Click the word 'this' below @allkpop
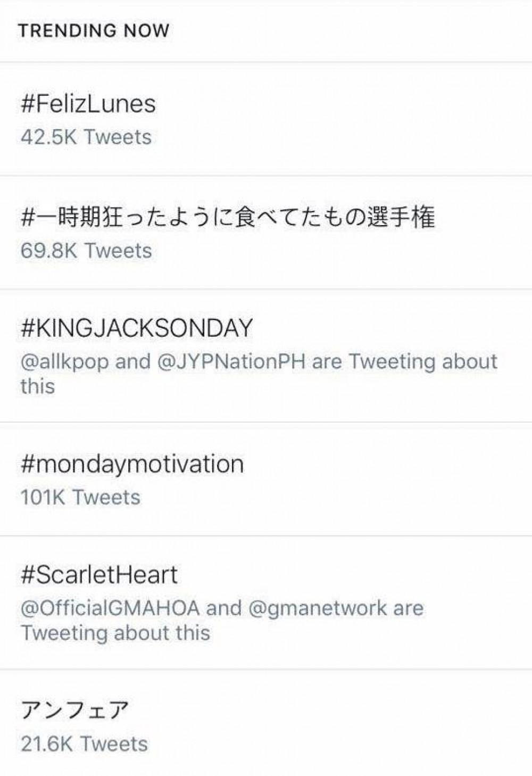532x776 pixels. [x=38, y=386]
